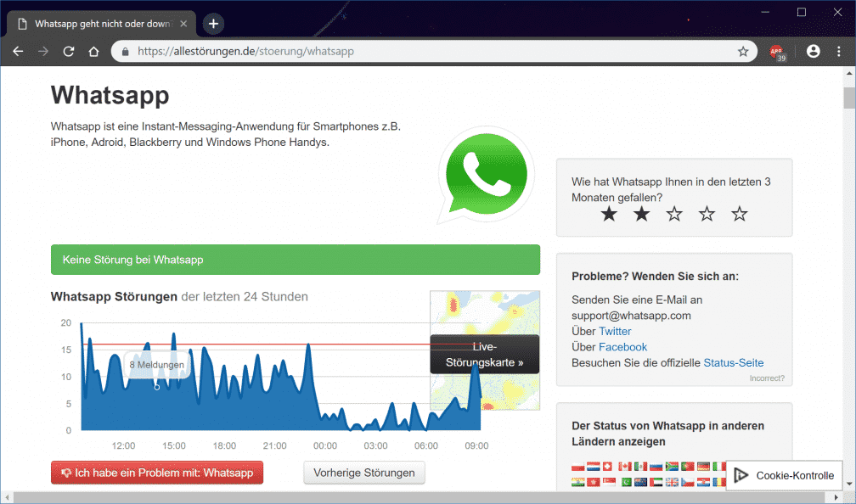
Task: Open a new browser tab
Action: (213, 24)
